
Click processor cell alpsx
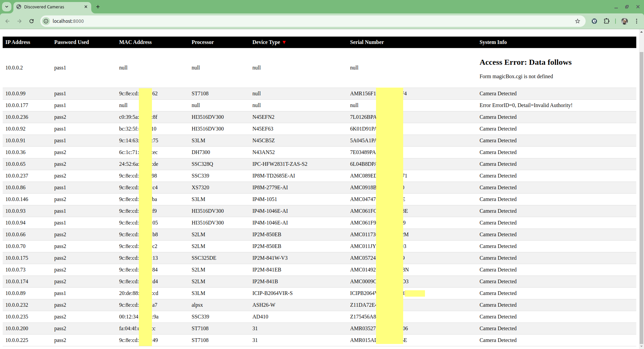pyautogui.click(x=197, y=305)
